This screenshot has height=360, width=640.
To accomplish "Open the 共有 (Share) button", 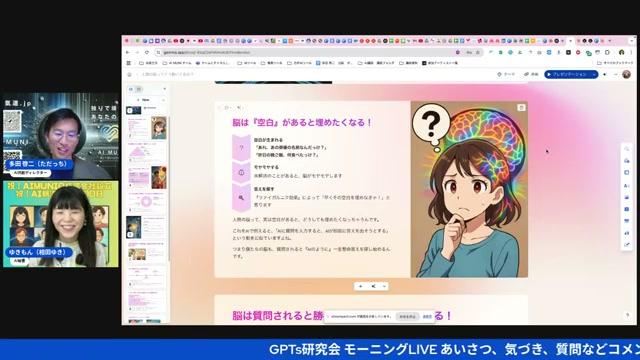I will coord(531,74).
